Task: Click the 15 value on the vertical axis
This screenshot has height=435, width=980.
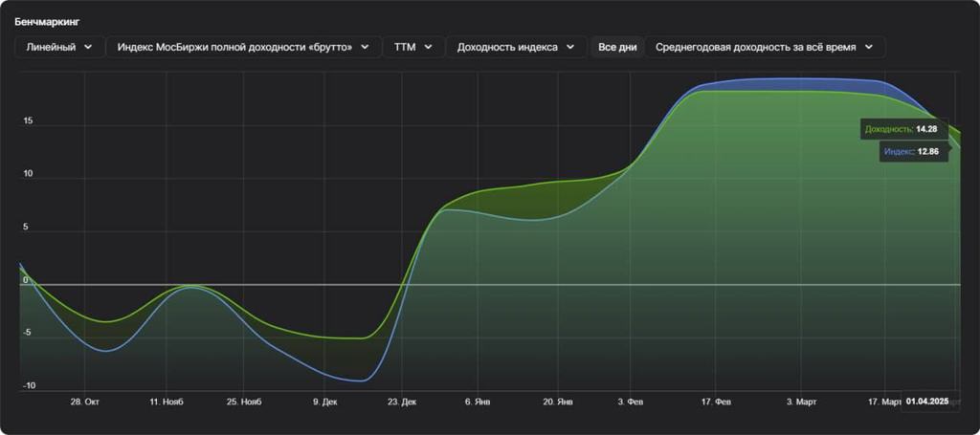Action: click(29, 121)
